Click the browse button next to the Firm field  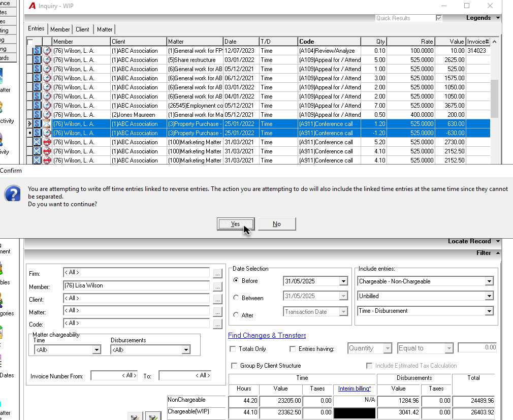[x=217, y=273]
